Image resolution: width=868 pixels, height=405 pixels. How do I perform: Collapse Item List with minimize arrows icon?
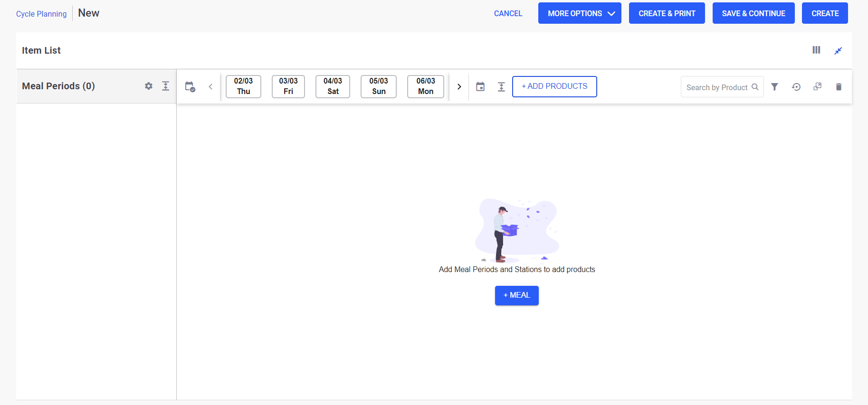coord(839,50)
